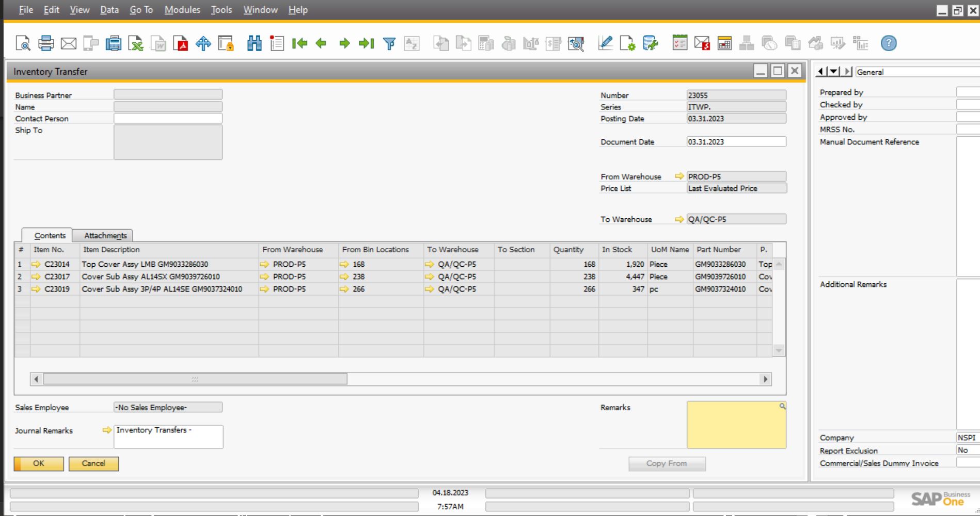Click the Cancel button
The height and width of the screenshot is (516, 980).
click(x=93, y=463)
